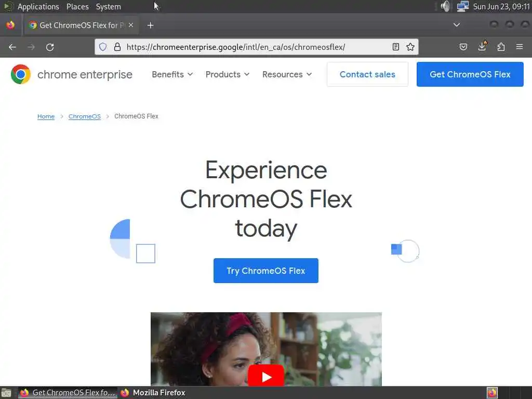Bookmark this page with the star

[x=410, y=47]
